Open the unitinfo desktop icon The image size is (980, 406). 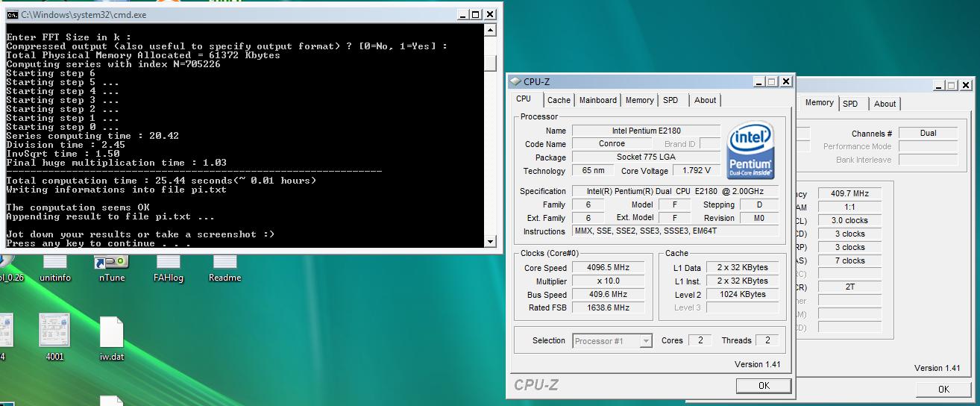[55, 266]
